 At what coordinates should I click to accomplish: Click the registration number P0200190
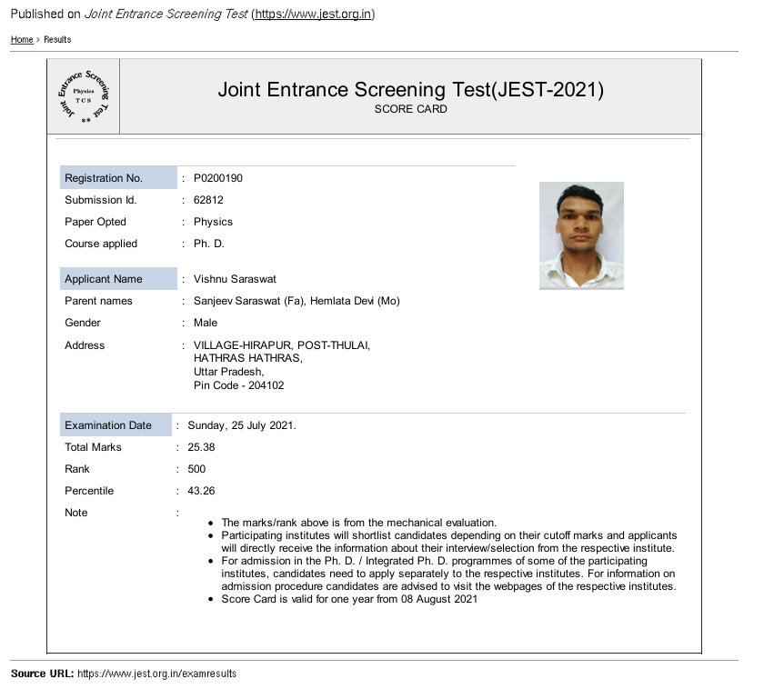(x=218, y=178)
